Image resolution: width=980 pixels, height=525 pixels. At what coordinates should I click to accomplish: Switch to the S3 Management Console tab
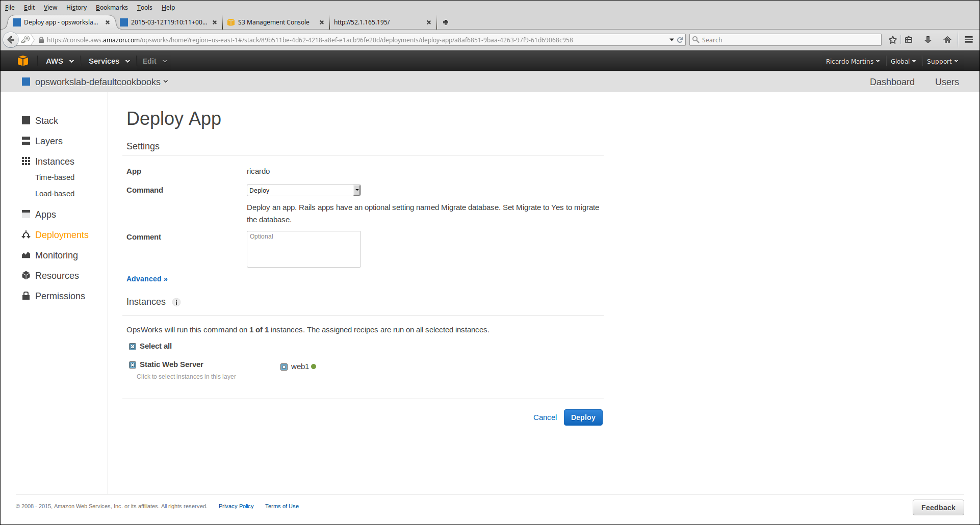[274, 22]
